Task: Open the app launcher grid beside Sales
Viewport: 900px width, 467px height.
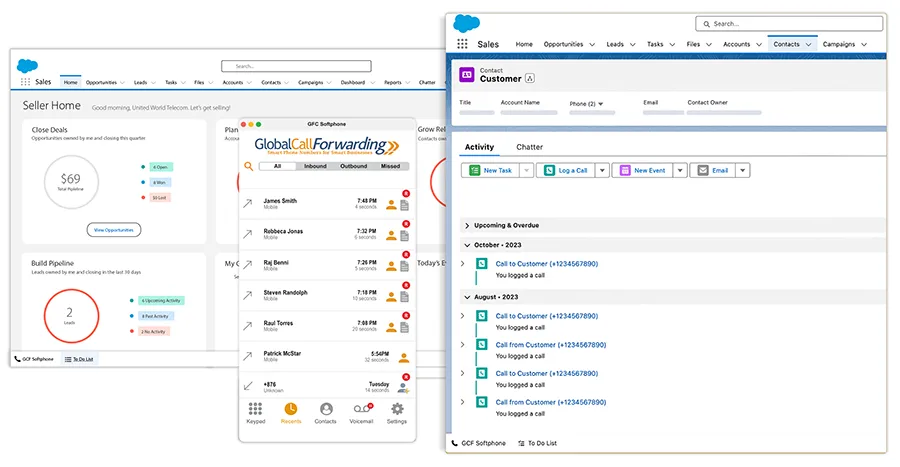Action: tap(462, 45)
